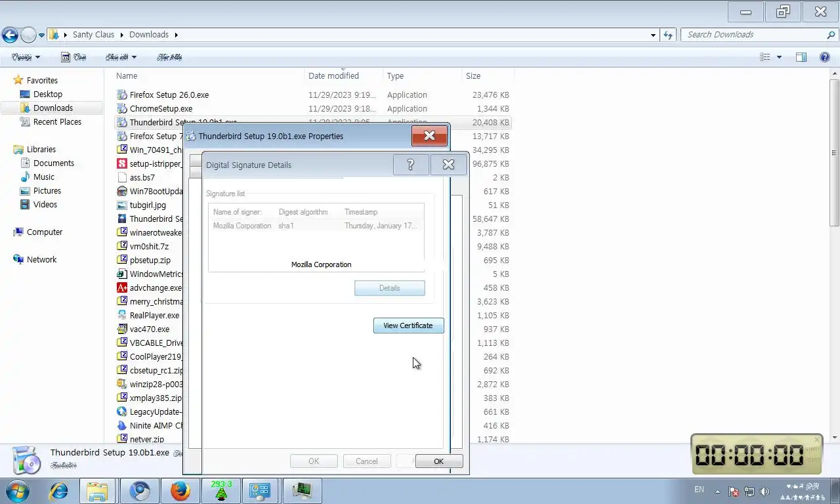
Task: Click the Open toolbar button
Action: (x=74, y=57)
